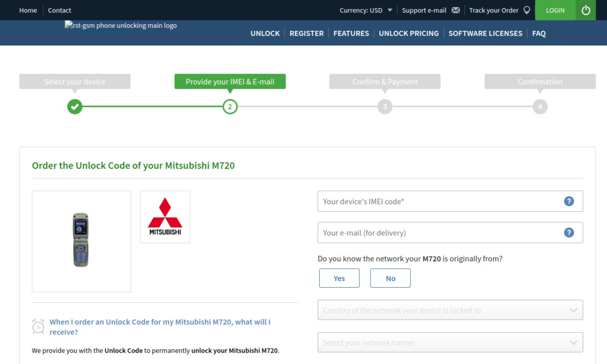Click the alarm clock icon beside the question
This screenshot has height=364, width=607.
coord(38,327)
